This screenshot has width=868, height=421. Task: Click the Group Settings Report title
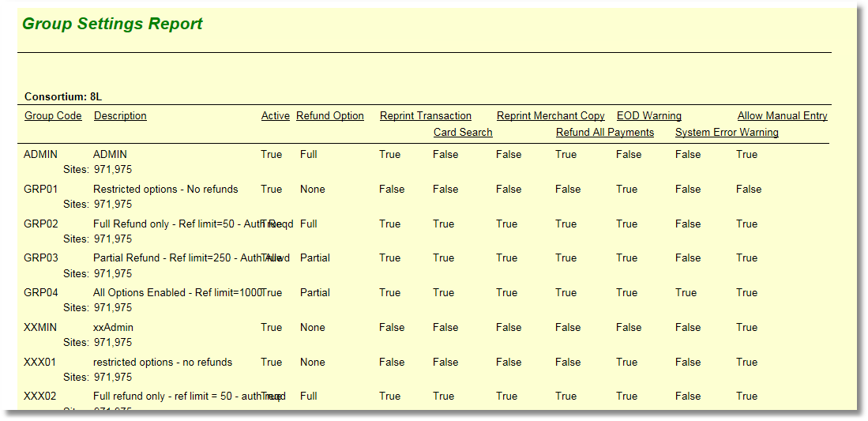pyautogui.click(x=112, y=24)
